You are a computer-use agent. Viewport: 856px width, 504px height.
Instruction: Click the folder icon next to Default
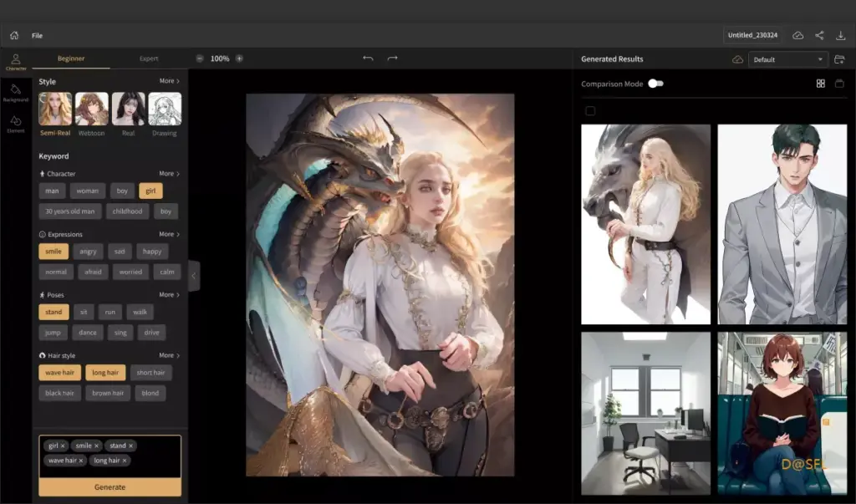tap(839, 59)
